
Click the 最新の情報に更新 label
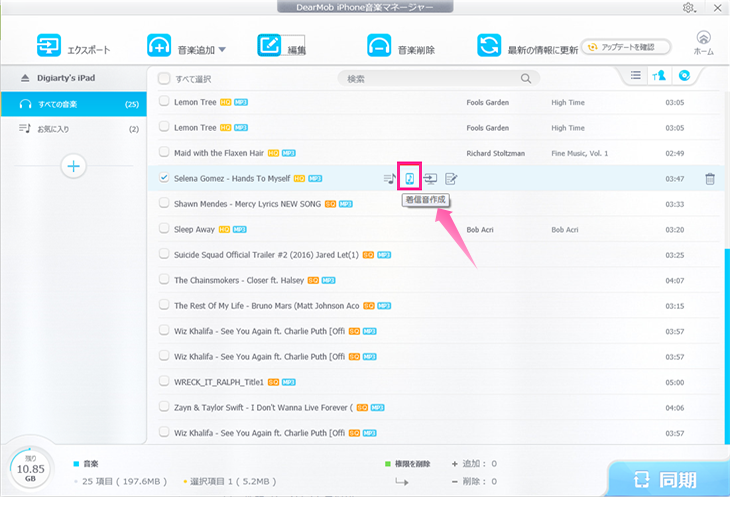543,50
